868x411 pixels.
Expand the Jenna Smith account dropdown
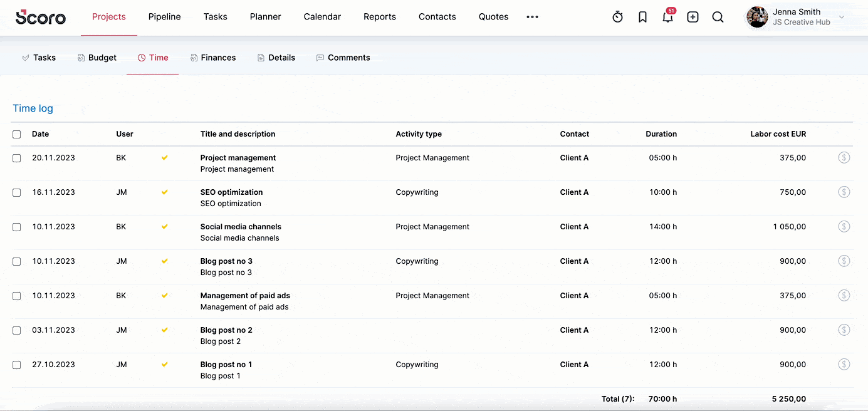(841, 18)
